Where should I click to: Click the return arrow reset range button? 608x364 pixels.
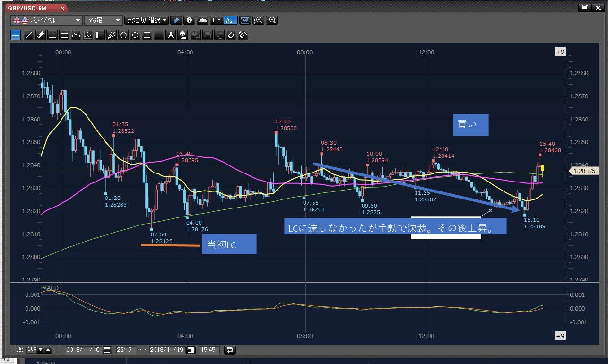[x=230, y=350]
